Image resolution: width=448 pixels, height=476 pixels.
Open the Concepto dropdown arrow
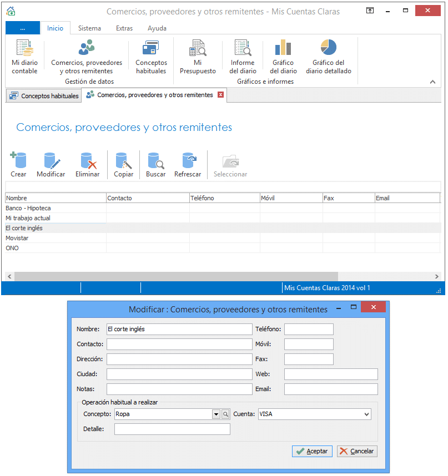pyautogui.click(x=216, y=414)
